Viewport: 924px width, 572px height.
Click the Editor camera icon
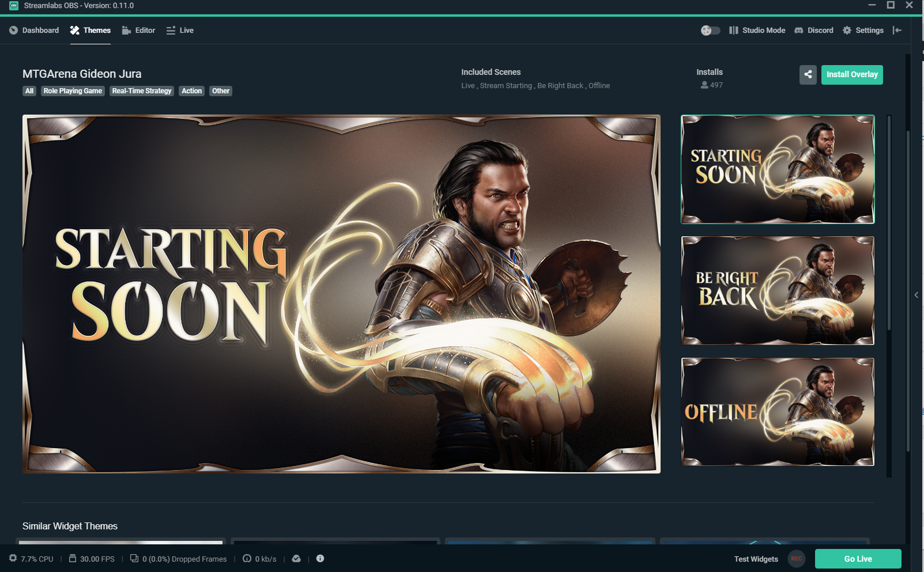point(127,31)
